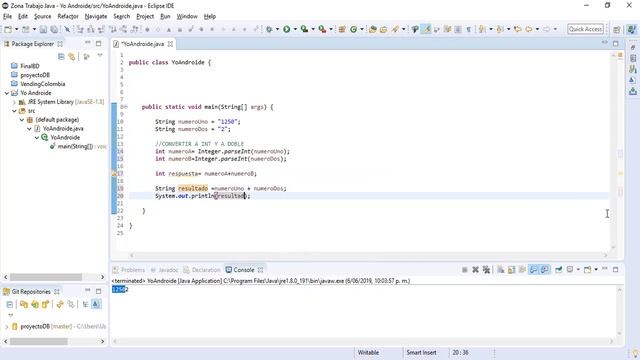Image resolution: width=640 pixels, height=360 pixels.
Task: Click the Debug bug icon
Action: 269,29
